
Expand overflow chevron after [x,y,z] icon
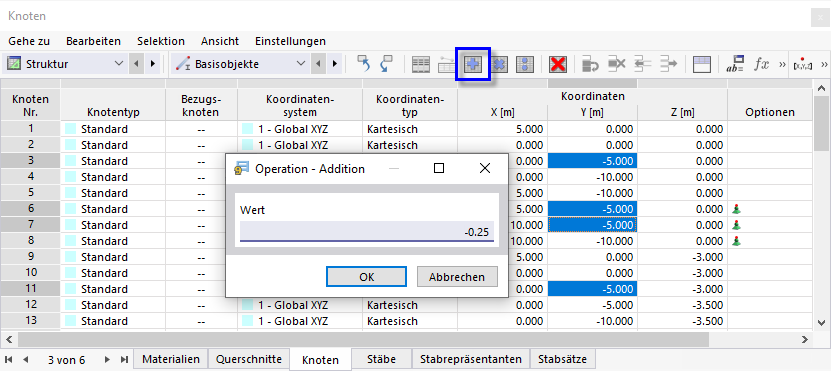824,65
